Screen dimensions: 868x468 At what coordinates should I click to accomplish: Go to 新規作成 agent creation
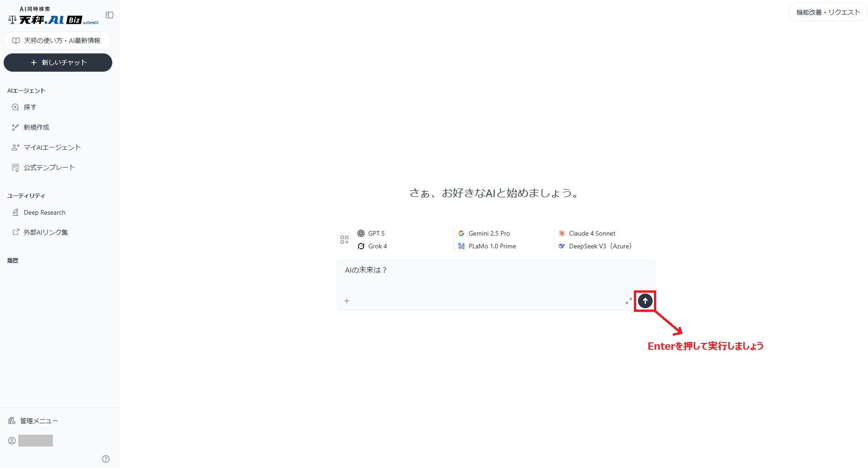pyautogui.click(x=37, y=127)
